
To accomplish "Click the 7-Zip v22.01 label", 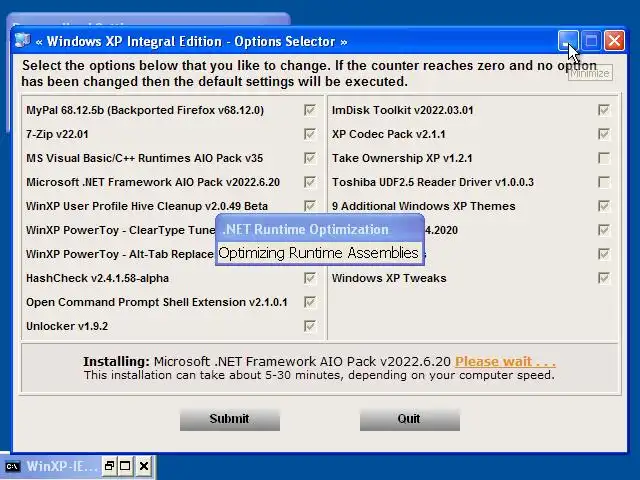I will point(57,134).
